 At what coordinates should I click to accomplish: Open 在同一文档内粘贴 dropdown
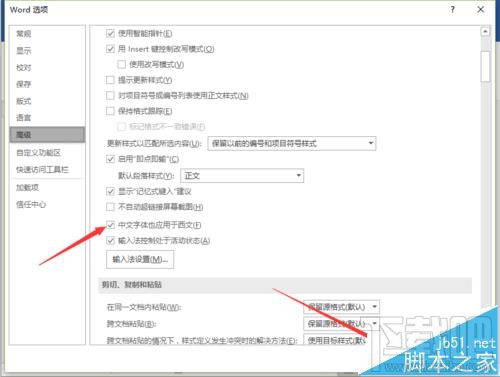341,307
